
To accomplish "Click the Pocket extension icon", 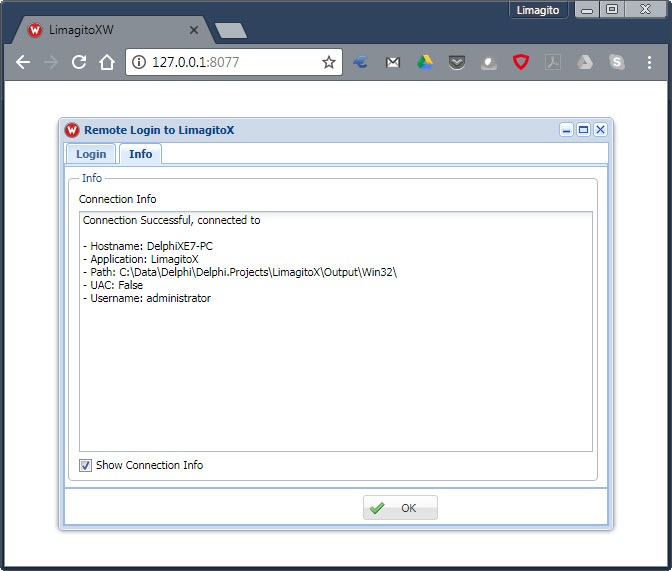I will click(x=457, y=63).
